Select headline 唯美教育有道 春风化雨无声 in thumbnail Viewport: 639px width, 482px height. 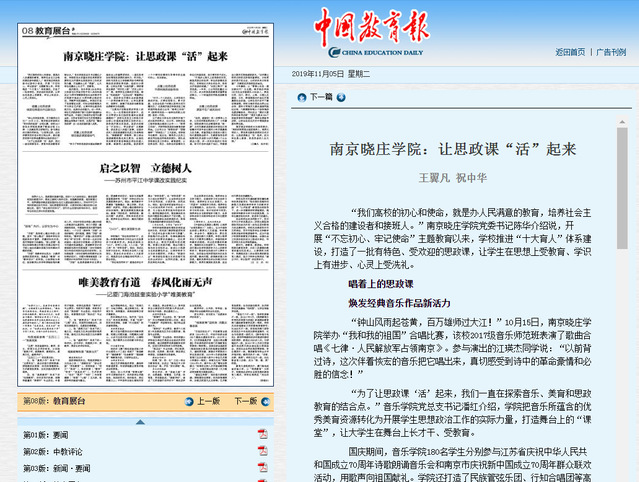coord(145,282)
